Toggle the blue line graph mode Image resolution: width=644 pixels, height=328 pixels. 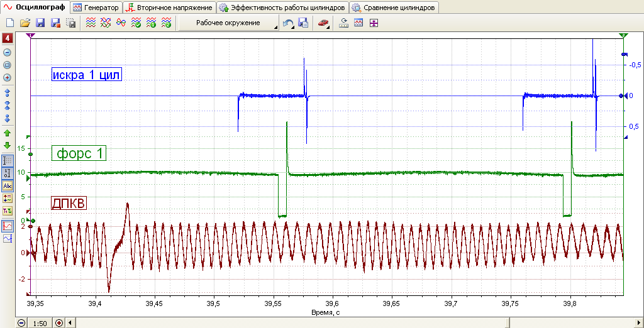coord(8,239)
